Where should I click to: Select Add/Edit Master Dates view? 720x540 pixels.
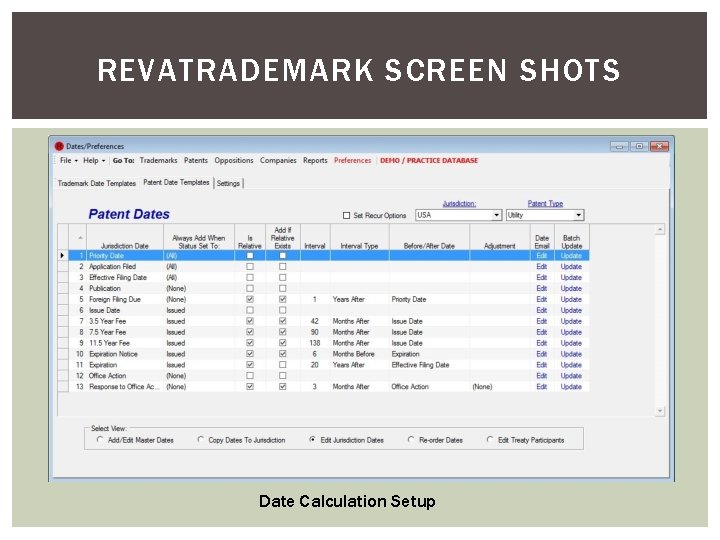click(x=100, y=439)
